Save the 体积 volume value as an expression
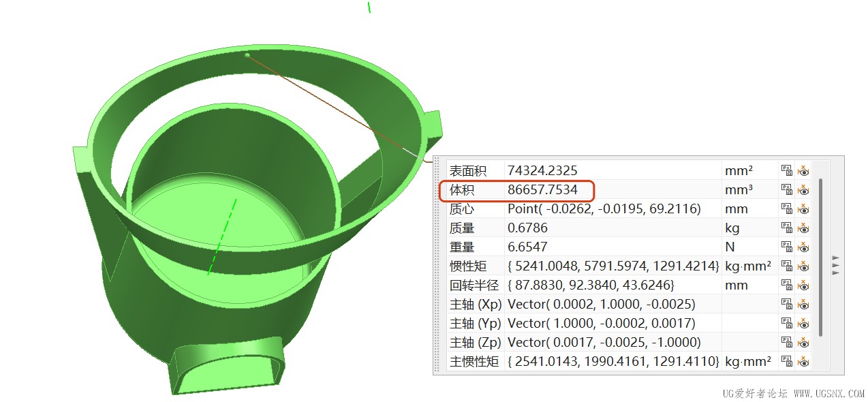 [786, 189]
